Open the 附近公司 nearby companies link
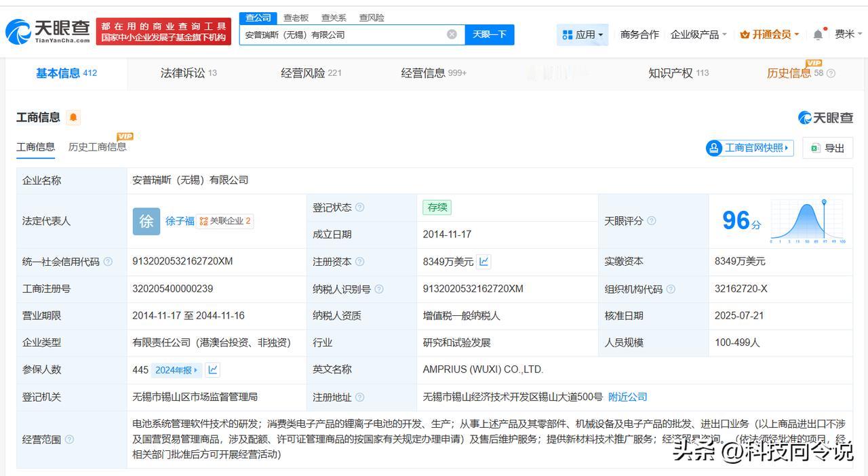The height and width of the screenshot is (476, 868). coord(627,397)
